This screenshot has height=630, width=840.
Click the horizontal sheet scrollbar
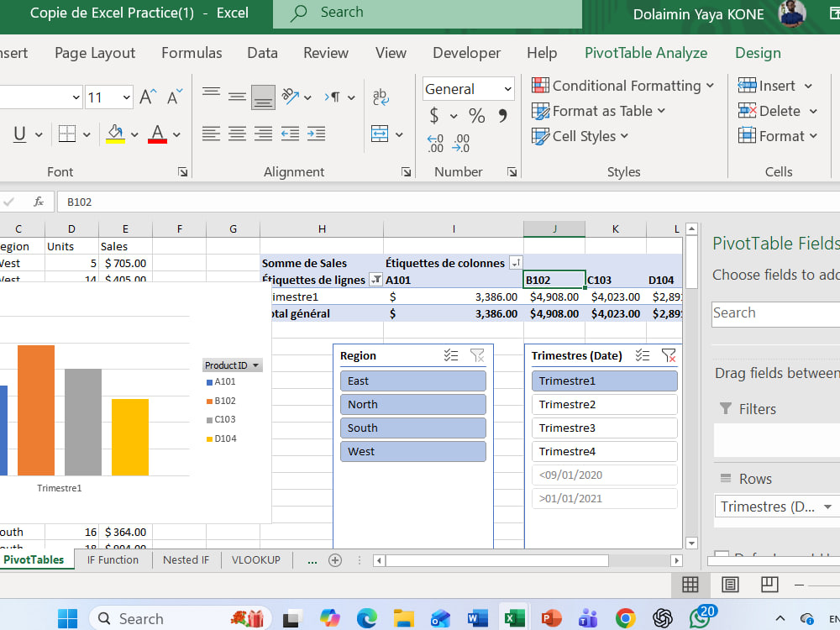click(497, 560)
